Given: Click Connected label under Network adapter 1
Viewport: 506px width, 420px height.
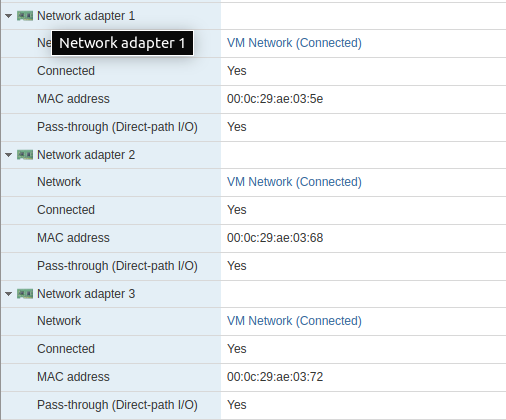Looking at the screenshot, I should coord(66,71).
